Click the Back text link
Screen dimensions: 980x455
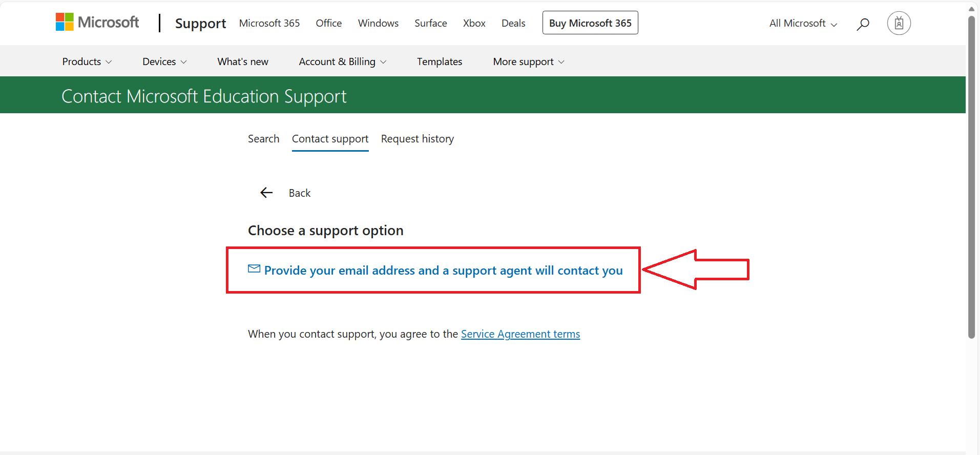coord(300,193)
